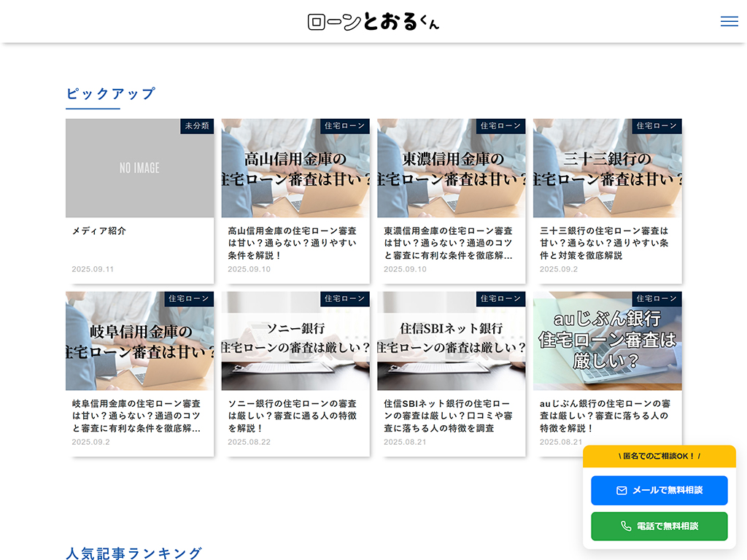Open 住信SBIネット銀行 article thumbnail
Screen dimensions: 747x560
click(451, 341)
